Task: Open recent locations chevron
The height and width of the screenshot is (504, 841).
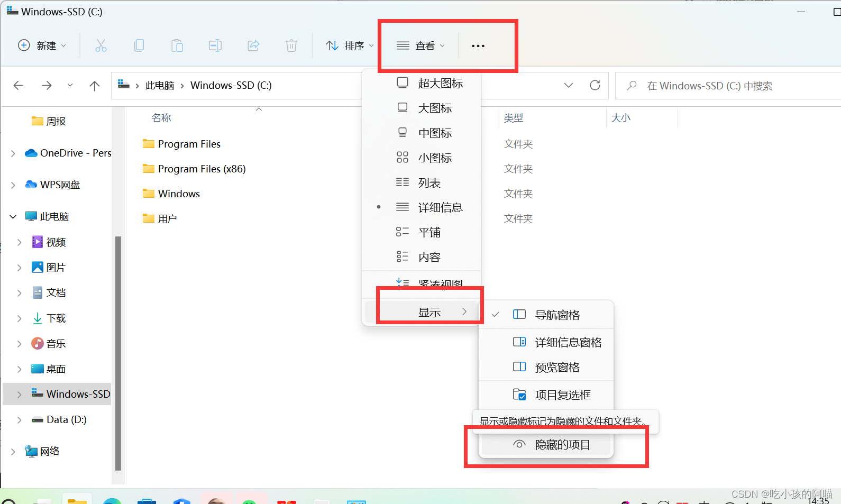Action: click(70, 85)
